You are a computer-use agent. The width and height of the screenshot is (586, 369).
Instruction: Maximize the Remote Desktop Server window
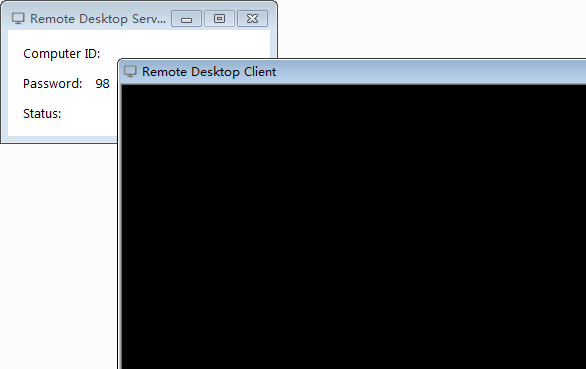pos(219,19)
